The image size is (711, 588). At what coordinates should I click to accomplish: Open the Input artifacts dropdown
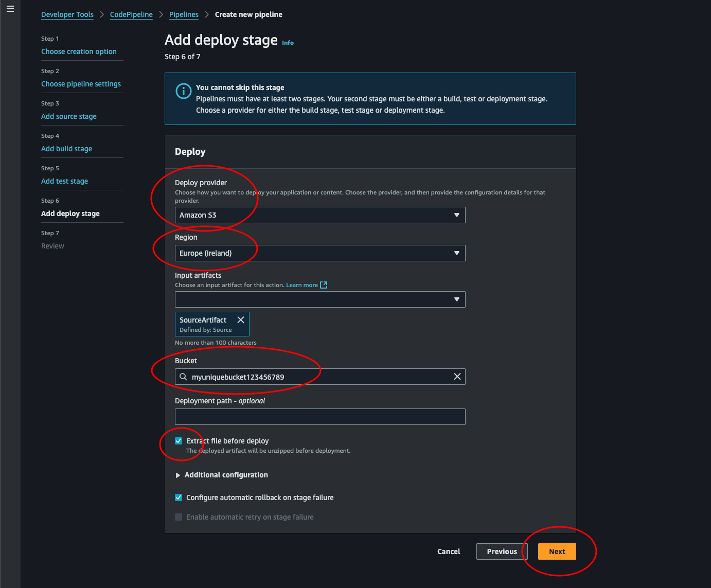[x=319, y=299]
